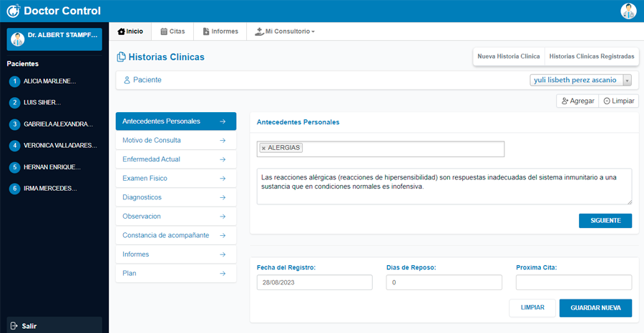The image size is (644, 333).
Task: Open Nueva Historia Clinica
Action: click(x=508, y=56)
